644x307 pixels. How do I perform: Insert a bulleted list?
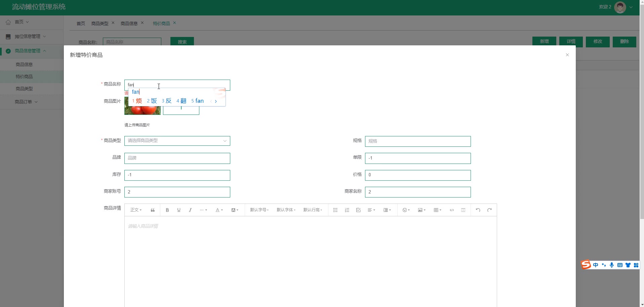335,210
